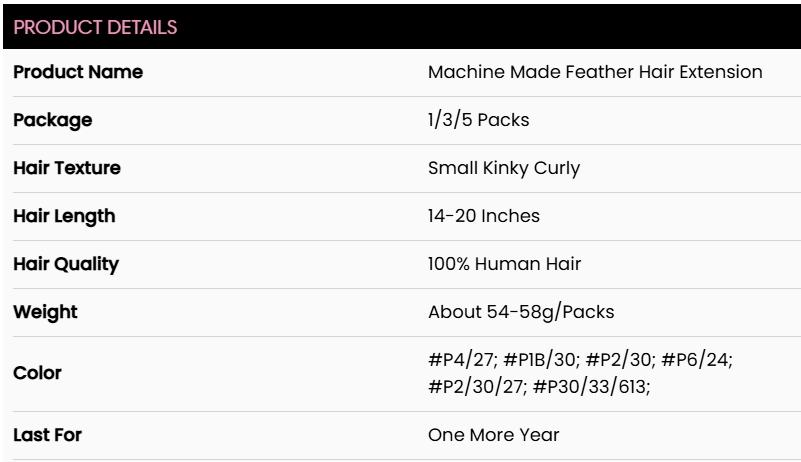
Task: Click the One More Year value
Action: (x=478, y=432)
